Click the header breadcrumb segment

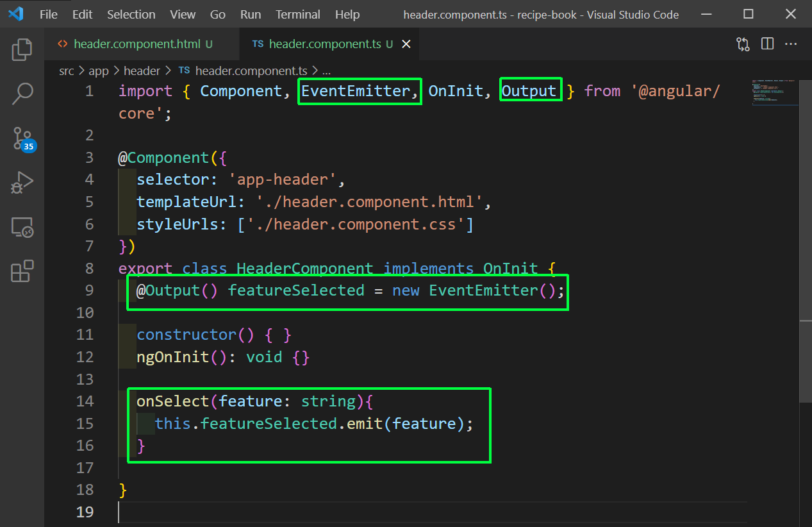click(142, 71)
